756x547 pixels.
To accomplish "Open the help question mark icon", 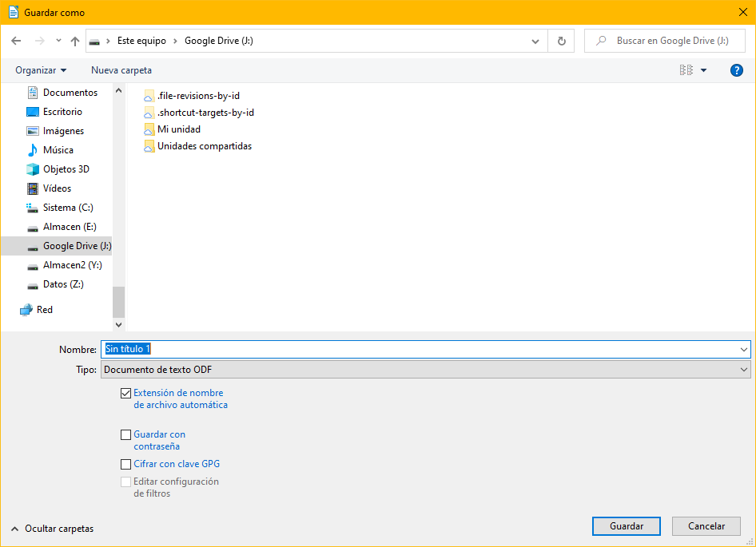I will tap(737, 70).
